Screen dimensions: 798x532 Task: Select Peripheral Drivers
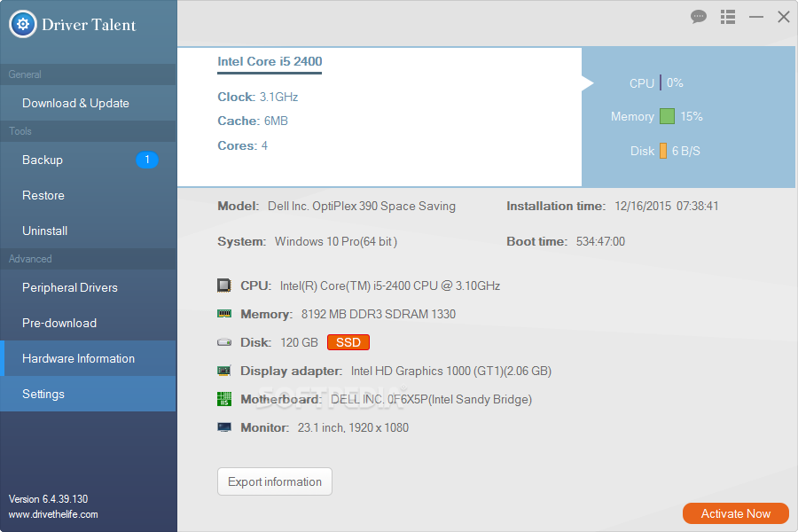click(x=88, y=287)
